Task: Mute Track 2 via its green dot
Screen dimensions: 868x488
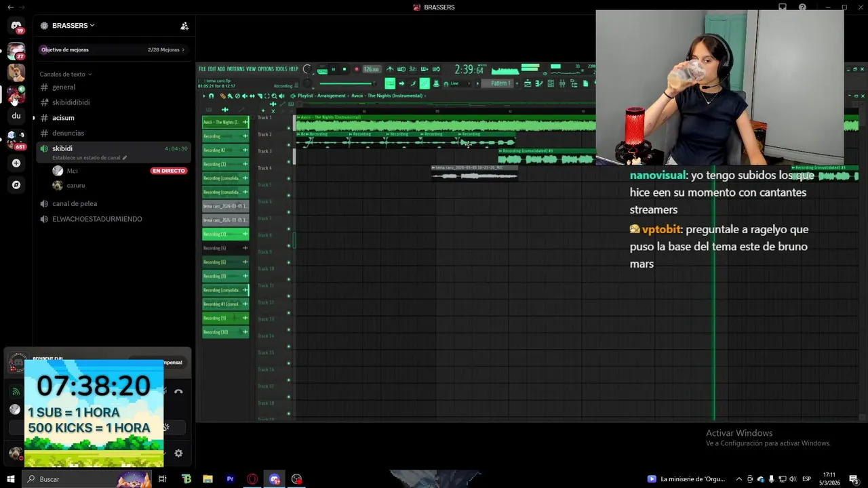Action: 289,145
